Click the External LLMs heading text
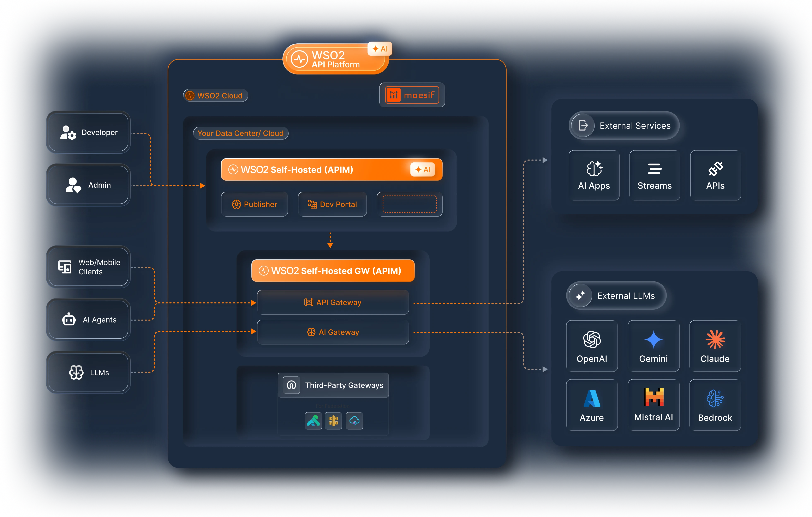 click(x=626, y=296)
